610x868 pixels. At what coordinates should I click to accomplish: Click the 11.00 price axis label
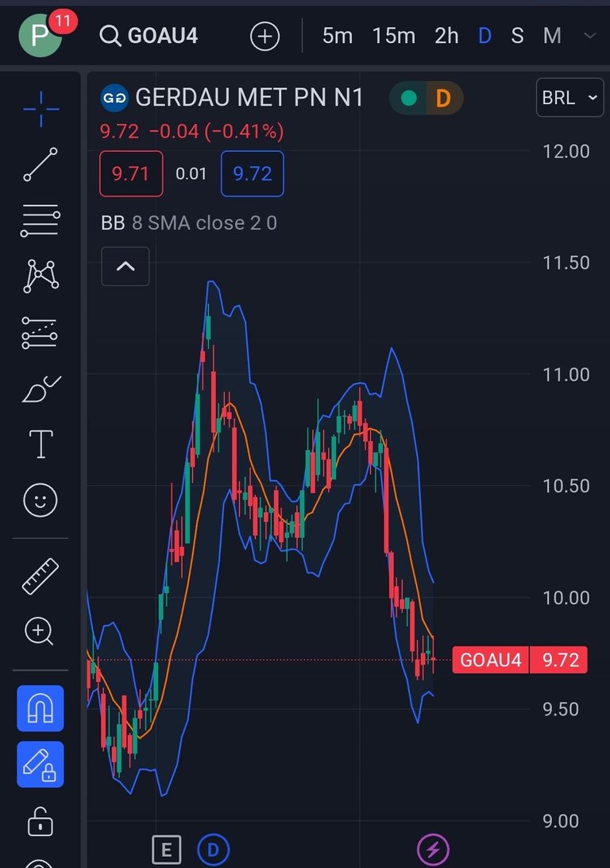point(566,374)
